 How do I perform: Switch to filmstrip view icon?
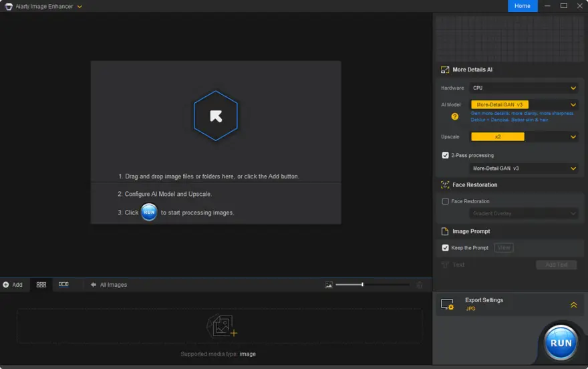coord(63,284)
